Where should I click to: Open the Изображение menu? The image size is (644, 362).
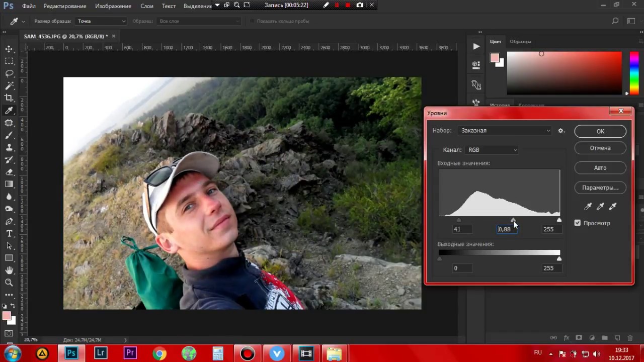(x=113, y=6)
